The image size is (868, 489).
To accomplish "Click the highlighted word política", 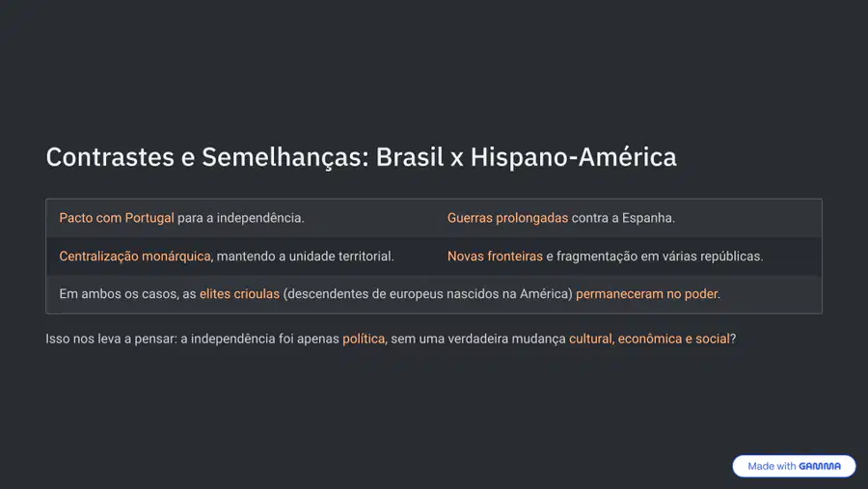I will click(x=364, y=339).
